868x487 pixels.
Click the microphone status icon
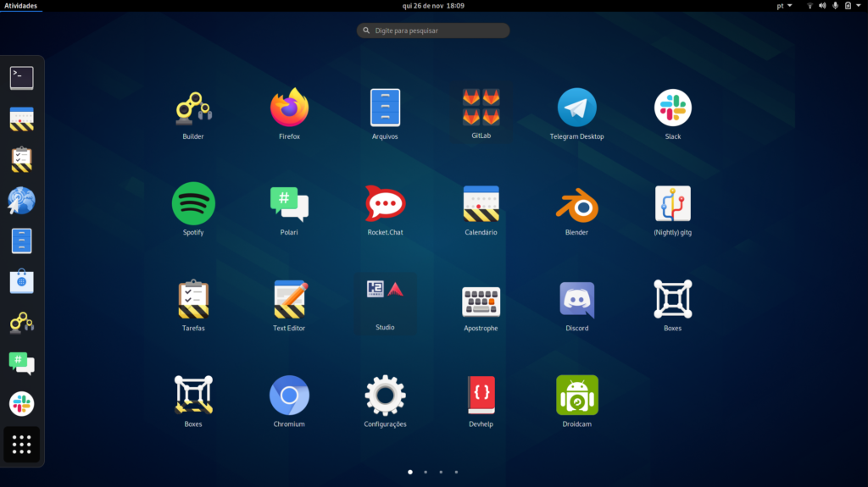coord(835,6)
